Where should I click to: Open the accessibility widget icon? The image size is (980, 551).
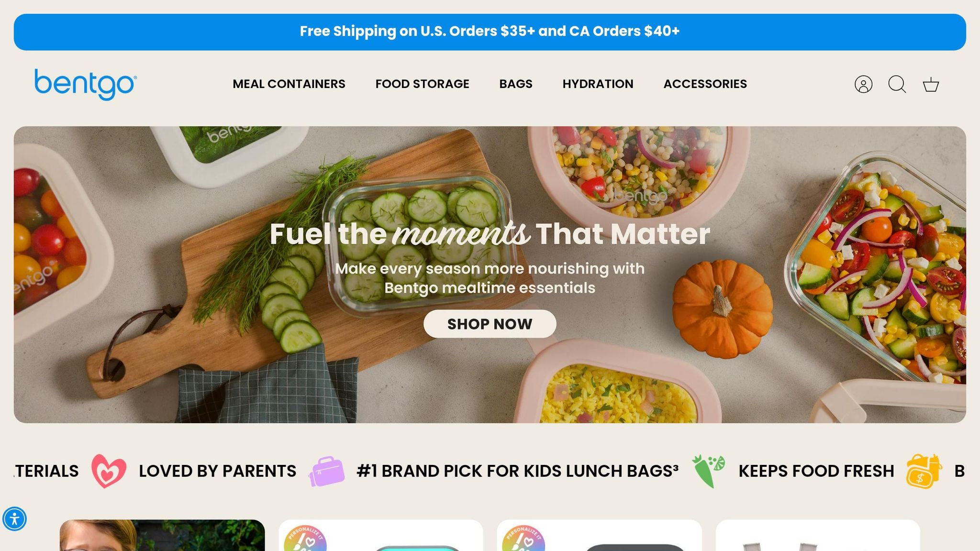click(14, 519)
